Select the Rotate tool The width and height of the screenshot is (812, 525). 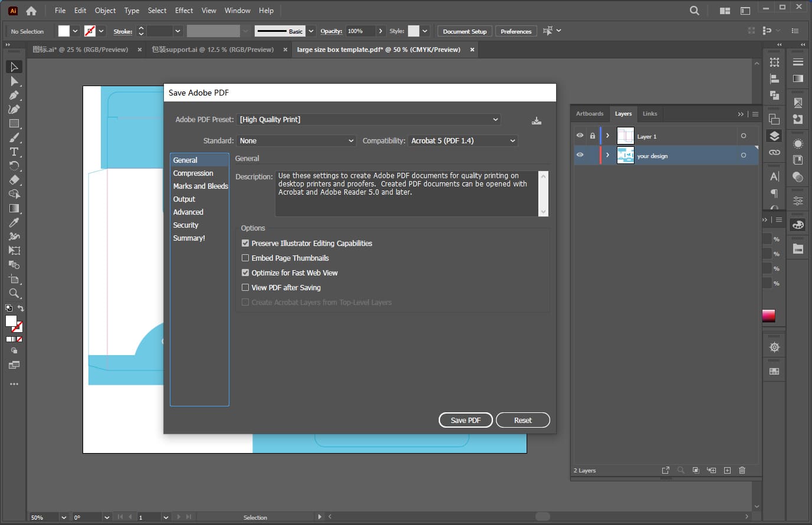click(x=15, y=166)
